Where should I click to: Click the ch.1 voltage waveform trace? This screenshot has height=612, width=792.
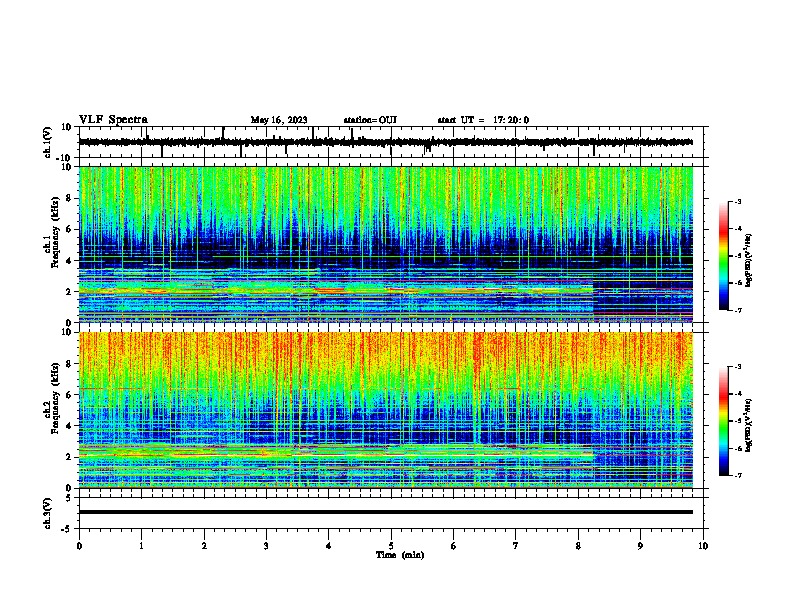385,142
